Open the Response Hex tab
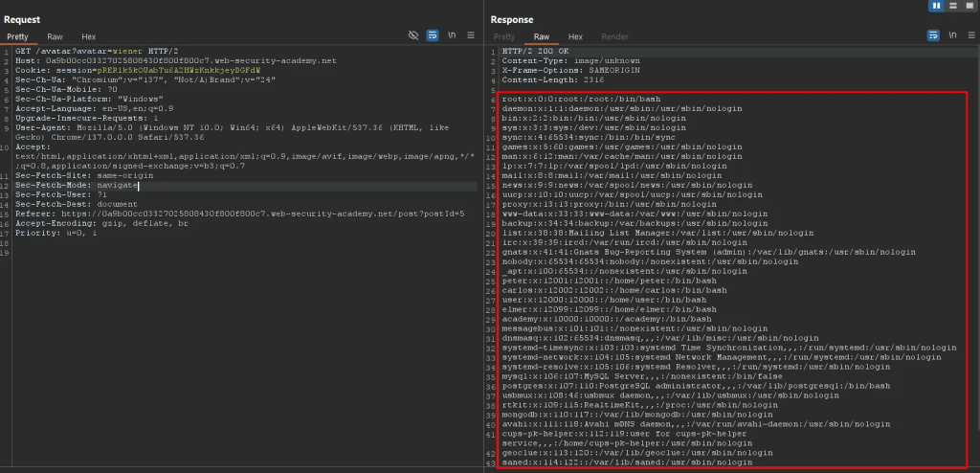This screenshot has height=473, width=980. [x=575, y=36]
